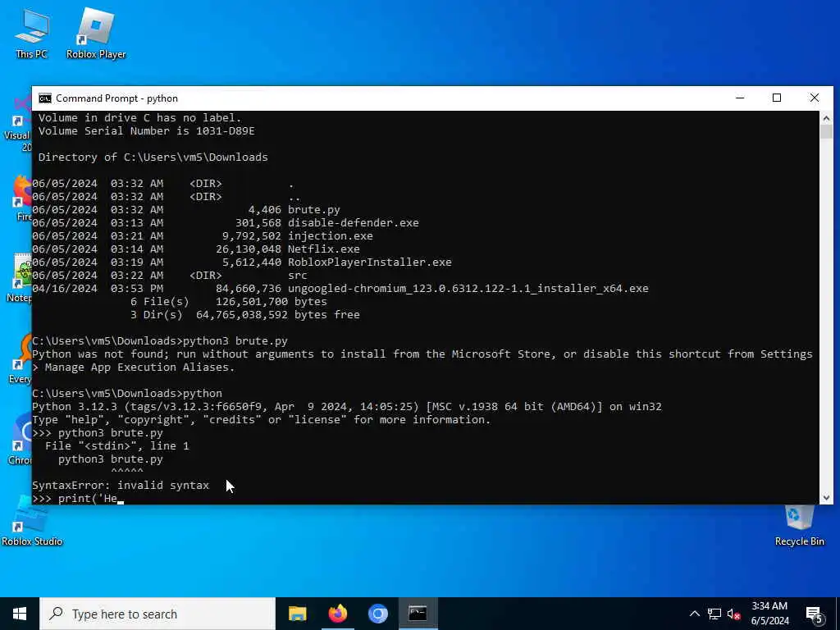
Task: Click ungoogled-chromium installer filename
Action: point(468,288)
